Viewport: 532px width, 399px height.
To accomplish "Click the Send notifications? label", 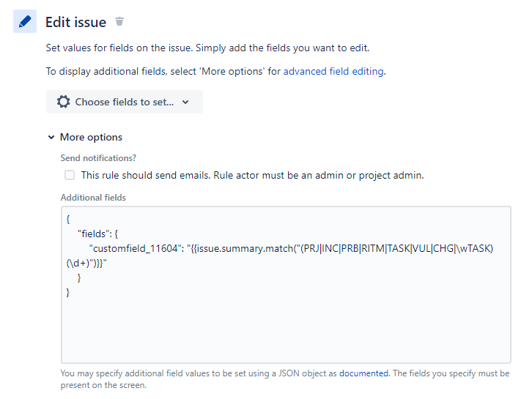I will [98, 158].
